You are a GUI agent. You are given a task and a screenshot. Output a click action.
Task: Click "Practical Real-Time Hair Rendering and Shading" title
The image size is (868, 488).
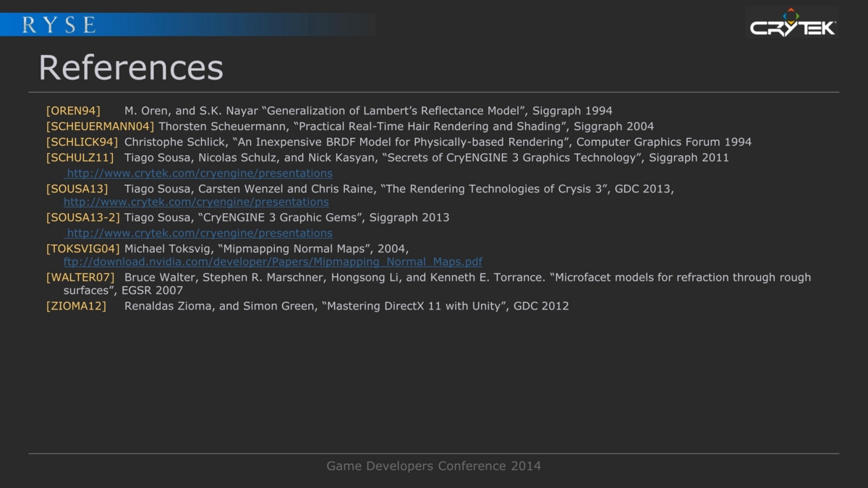tap(431, 127)
